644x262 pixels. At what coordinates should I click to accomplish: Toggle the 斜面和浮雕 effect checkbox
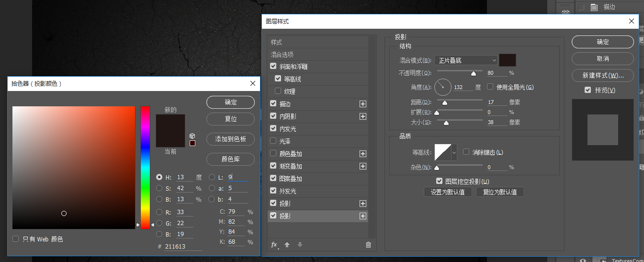(x=273, y=67)
